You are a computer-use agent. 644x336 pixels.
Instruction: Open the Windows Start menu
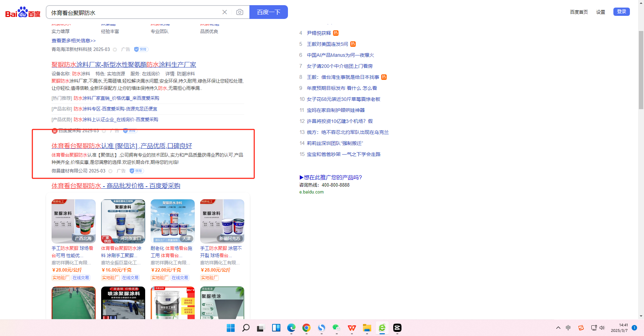coord(231,328)
